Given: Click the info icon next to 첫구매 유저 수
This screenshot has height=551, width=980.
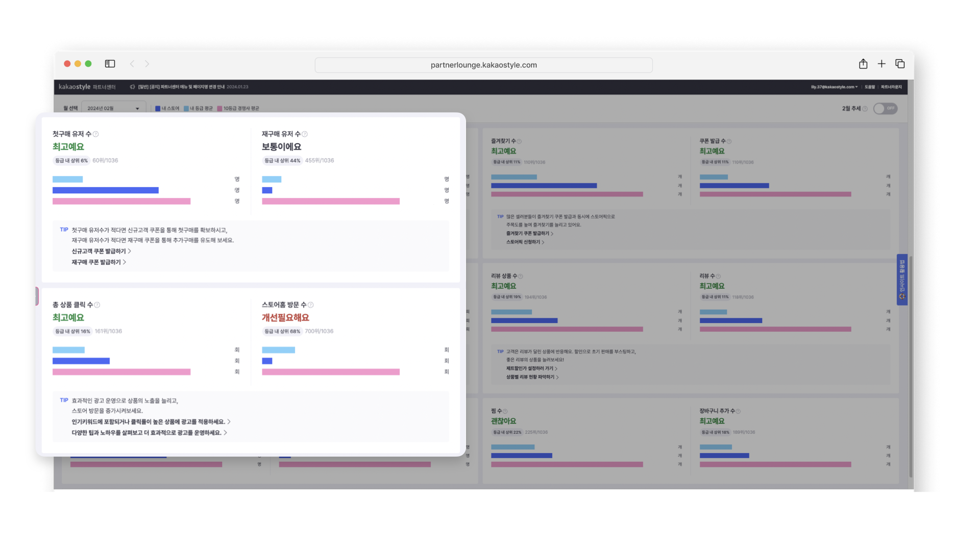Looking at the screenshot, I should 95,134.
